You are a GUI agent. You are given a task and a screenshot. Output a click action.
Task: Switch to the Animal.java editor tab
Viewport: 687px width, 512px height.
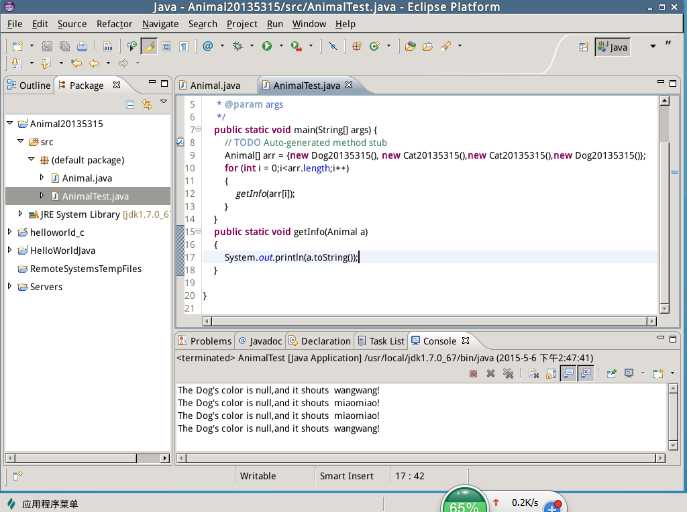[x=210, y=85]
